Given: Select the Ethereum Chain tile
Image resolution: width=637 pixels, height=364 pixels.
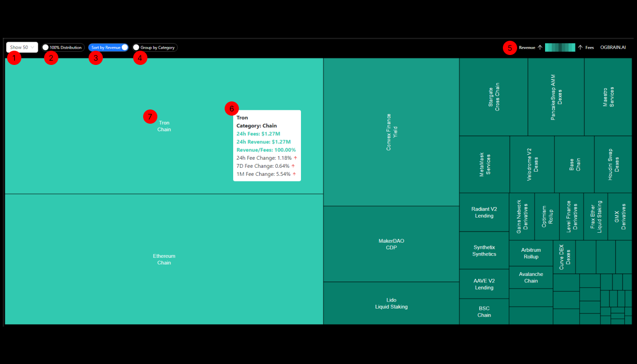Looking at the screenshot, I should pyautogui.click(x=164, y=259).
